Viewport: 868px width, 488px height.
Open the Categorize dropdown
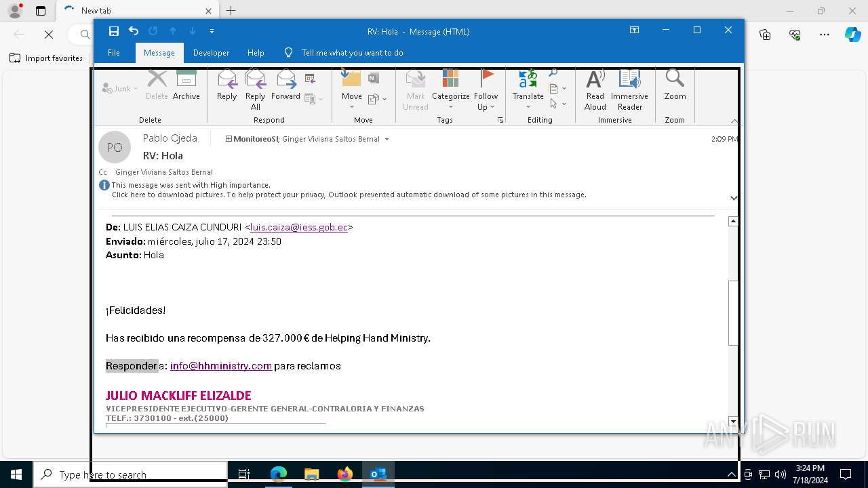click(x=451, y=89)
